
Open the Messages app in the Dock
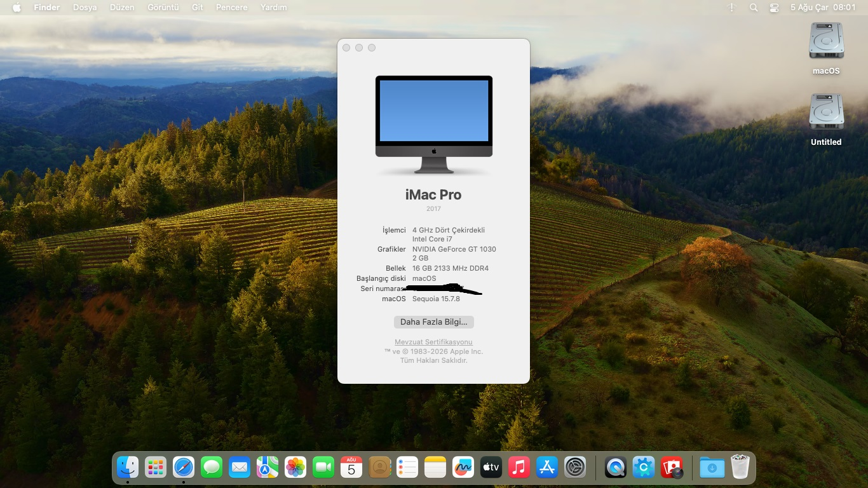click(x=212, y=468)
